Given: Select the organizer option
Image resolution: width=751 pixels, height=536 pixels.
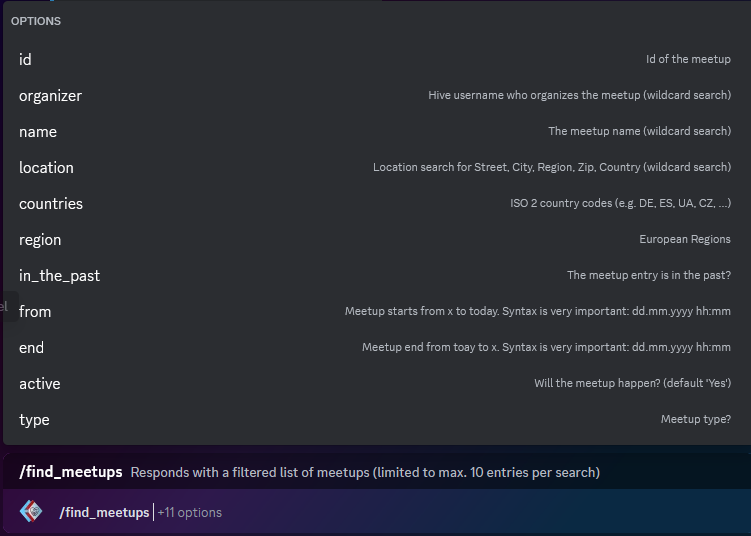Looking at the screenshot, I should pos(375,95).
